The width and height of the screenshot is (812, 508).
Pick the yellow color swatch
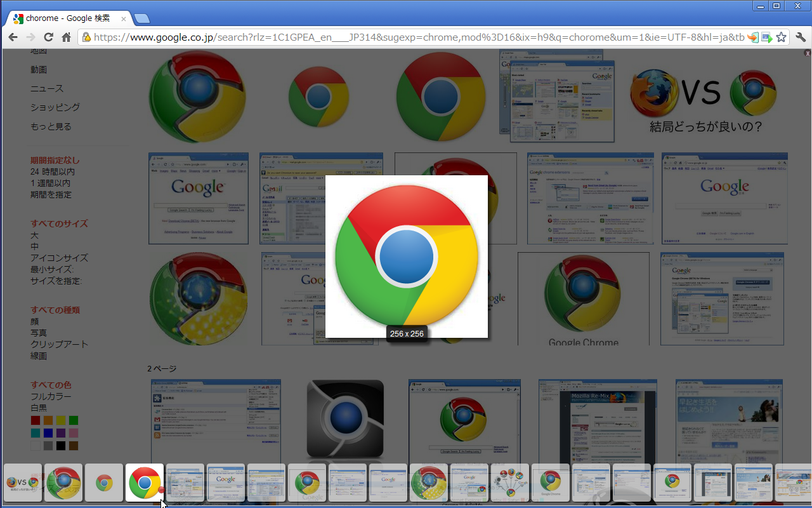tap(61, 420)
